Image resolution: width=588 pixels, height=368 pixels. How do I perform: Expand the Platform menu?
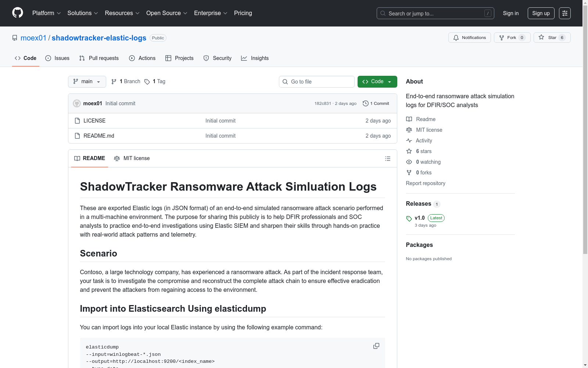pyautogui.click(x=47, y=13)
